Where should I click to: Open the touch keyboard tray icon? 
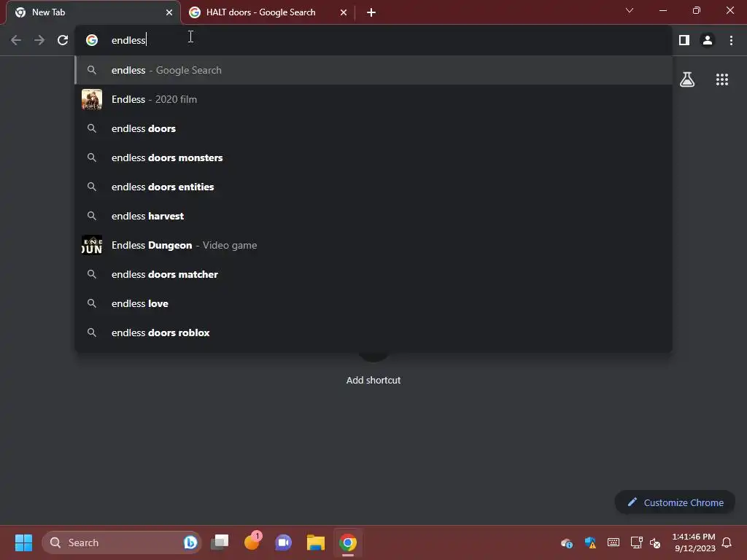(x=613, y=542)
